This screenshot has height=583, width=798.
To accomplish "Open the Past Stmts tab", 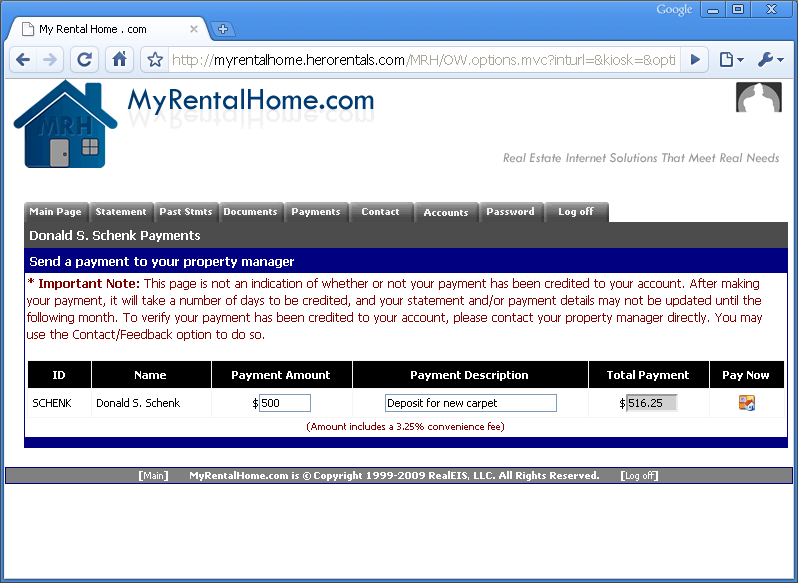I will (x=186, y=212).
